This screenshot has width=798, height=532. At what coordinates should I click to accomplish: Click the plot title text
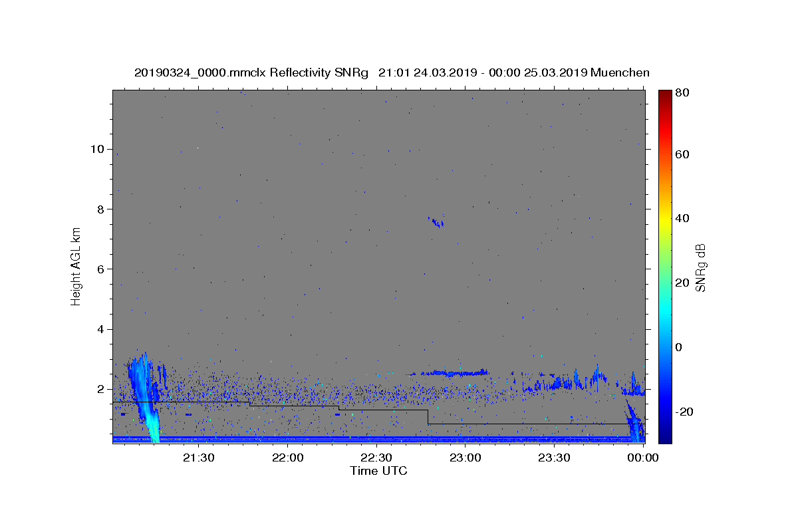(392, 72)
